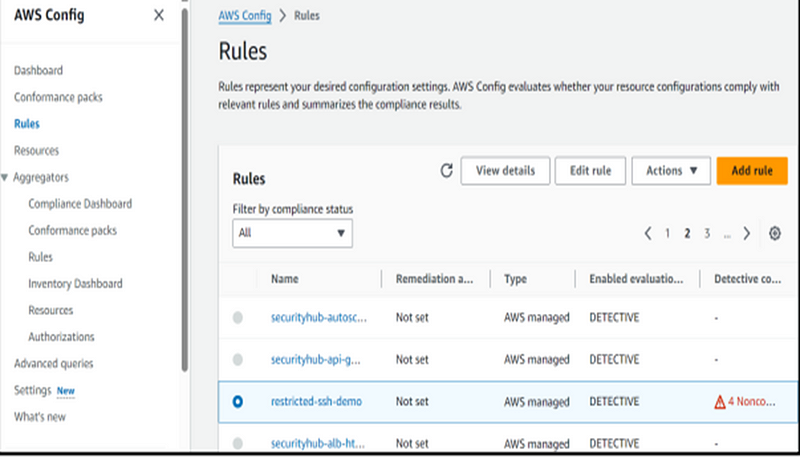Screen dimensions: 800x460
Task: Click the Edit rule button
Action: [x=590, y=170]
